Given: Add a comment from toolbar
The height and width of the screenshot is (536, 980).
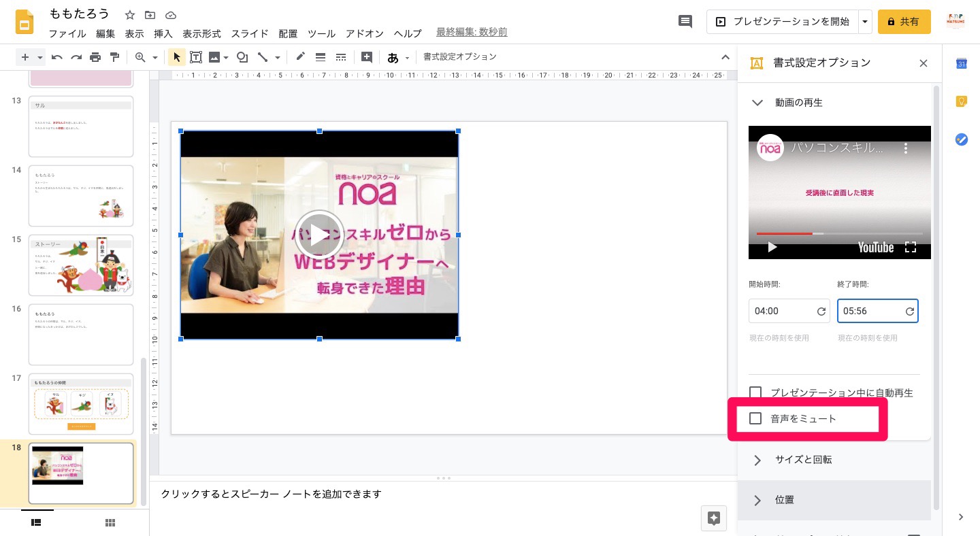Looking at the screenshot, I should 367,57.
